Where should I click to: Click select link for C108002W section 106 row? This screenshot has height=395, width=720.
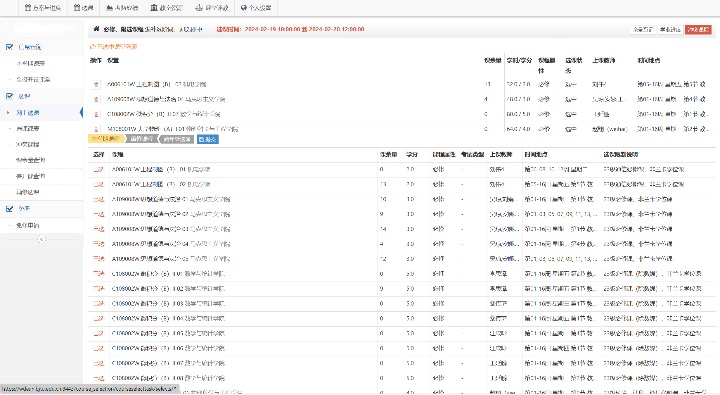(98, 348)
